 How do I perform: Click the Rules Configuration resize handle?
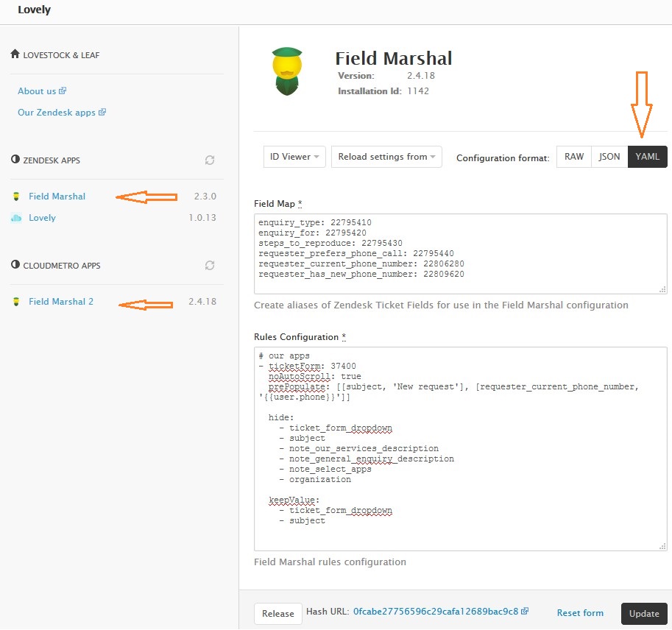click(x=662, y=546)
